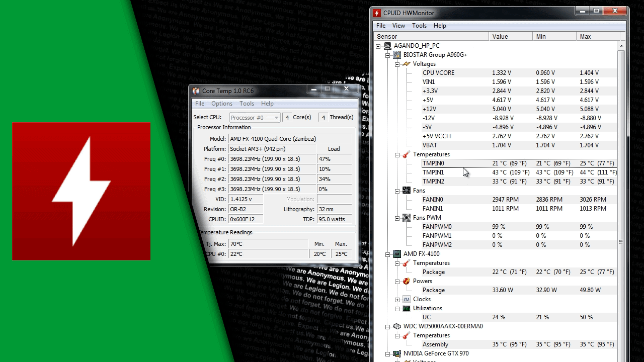
Task: Click HWMonitor vertical scrollbar up arrow
Action: coord(621,46)
